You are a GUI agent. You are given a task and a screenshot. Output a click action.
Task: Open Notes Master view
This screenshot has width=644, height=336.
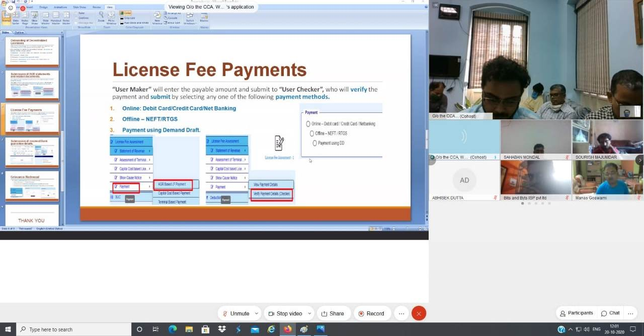(66, 18)
